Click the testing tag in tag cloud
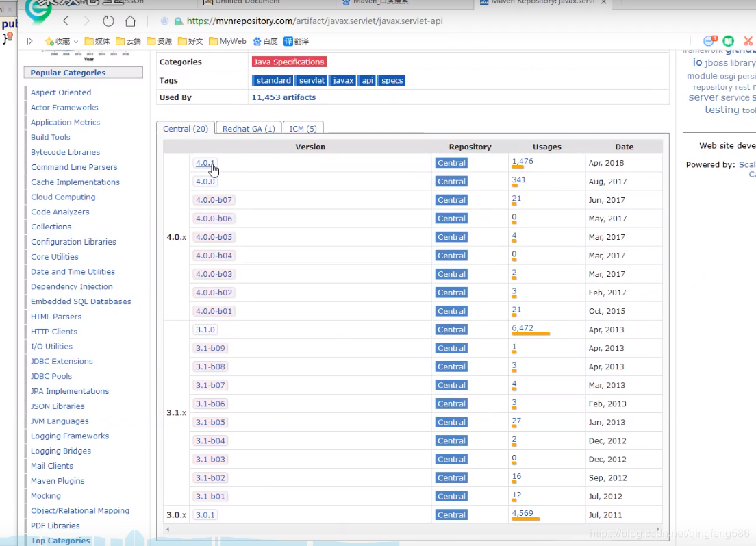Image resolution: width=756 pixels, height=546 pixels. coord(721,110)
